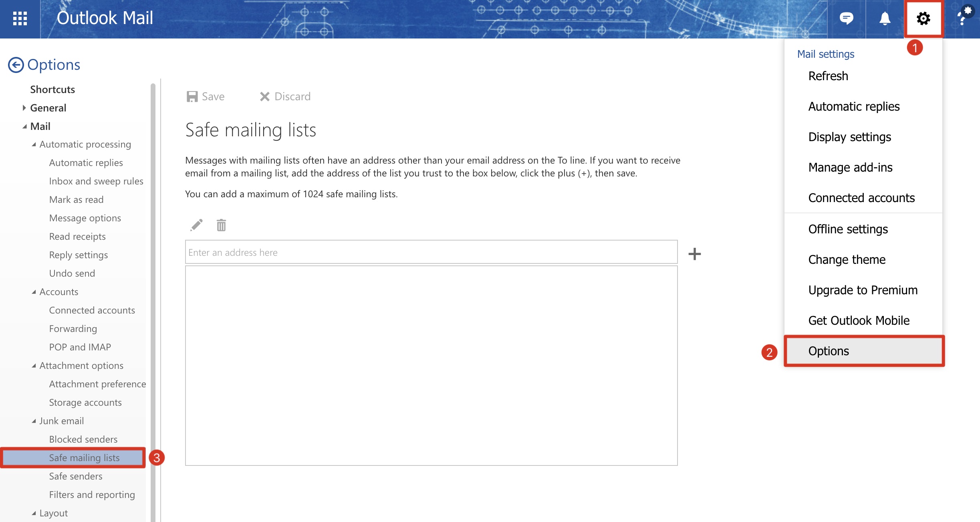The width and height of the screenshot is (980, 522).
Task: Click the Outlook Mail title
Action: click(x=105, y=18)
